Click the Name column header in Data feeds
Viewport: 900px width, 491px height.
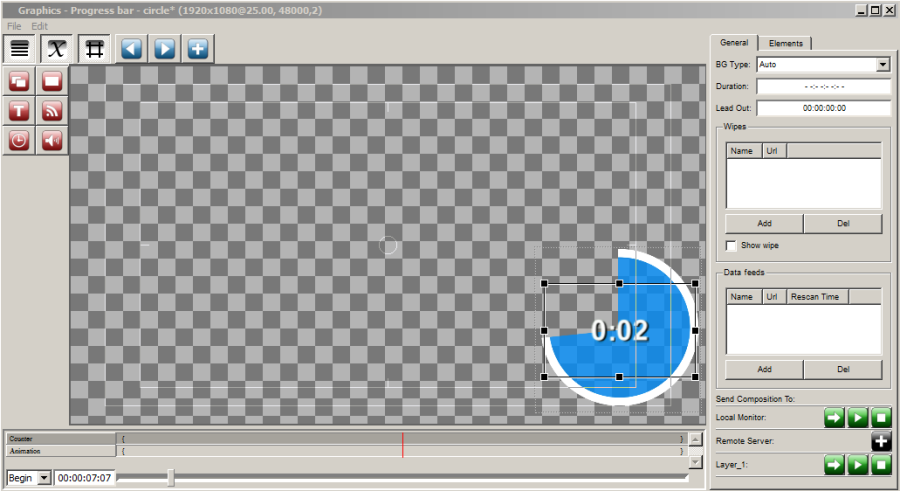[744, 297]
